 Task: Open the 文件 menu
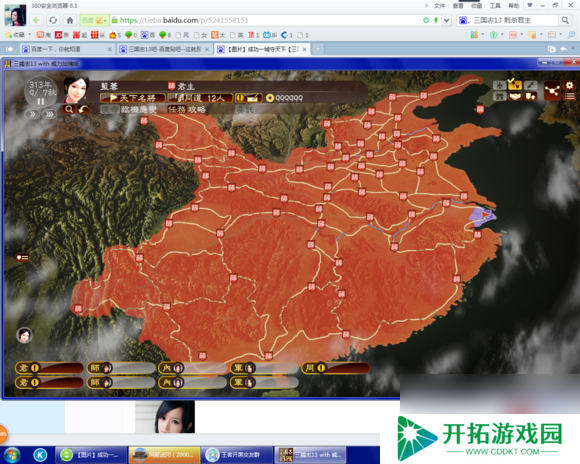(439, 6)
